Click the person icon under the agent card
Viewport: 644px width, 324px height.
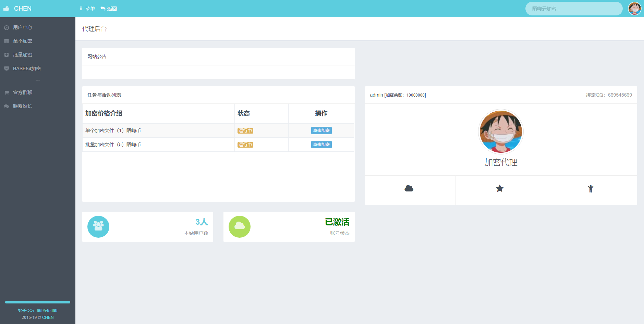pos(590,189)
